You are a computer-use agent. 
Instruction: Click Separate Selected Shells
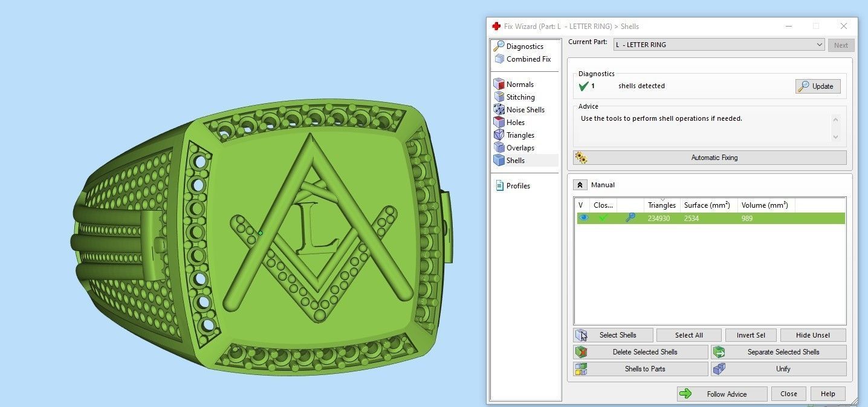coord(779,352)
